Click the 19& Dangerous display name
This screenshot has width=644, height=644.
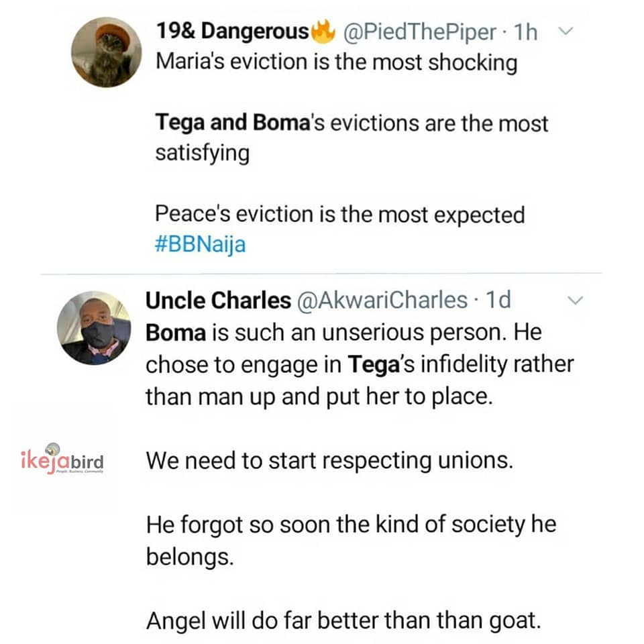pyautogui.click(x=233, y=32)
